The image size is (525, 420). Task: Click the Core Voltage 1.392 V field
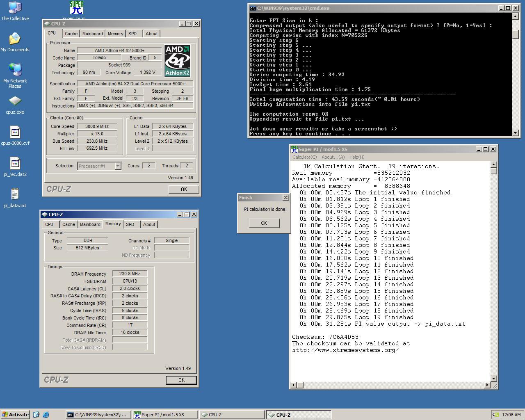(x=148, y=73)
